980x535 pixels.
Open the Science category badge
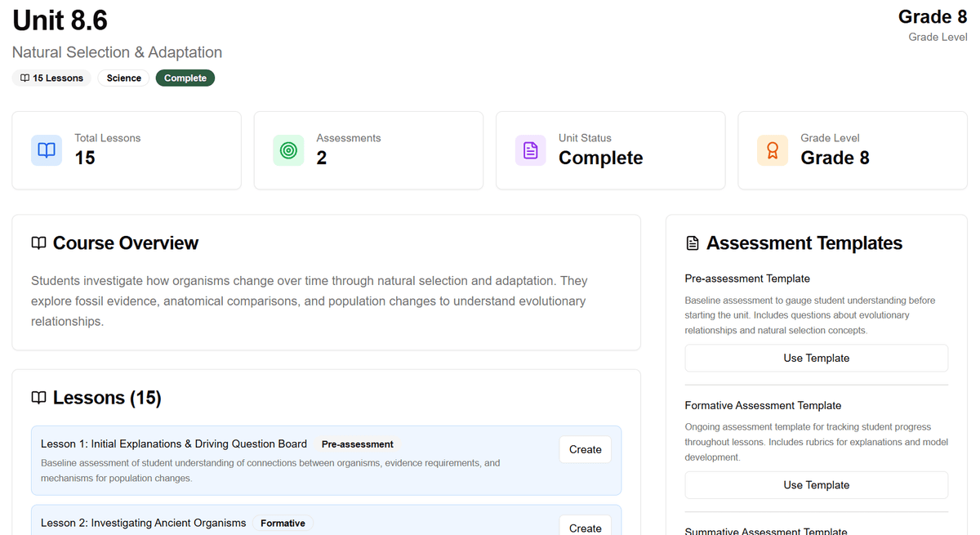[x=123, y=78]
